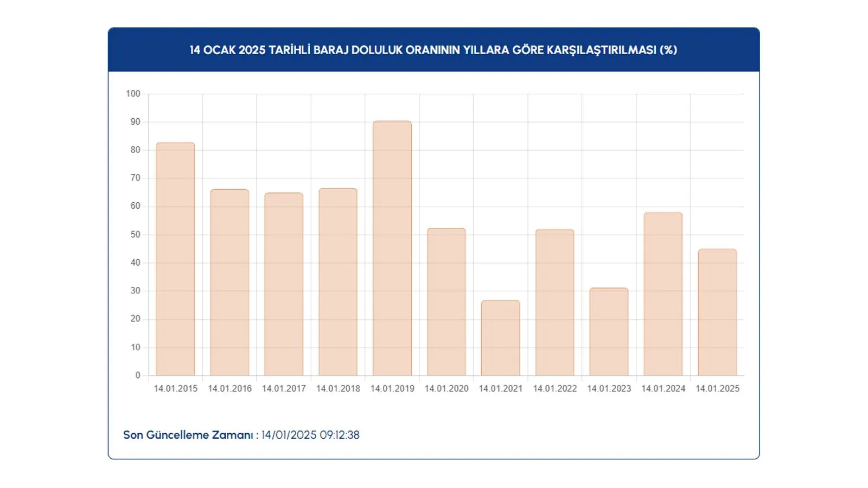The height and width of the screenshot is (488, 868).
Task: Click the y-axis value 40
Action: [x=135, y=262]
